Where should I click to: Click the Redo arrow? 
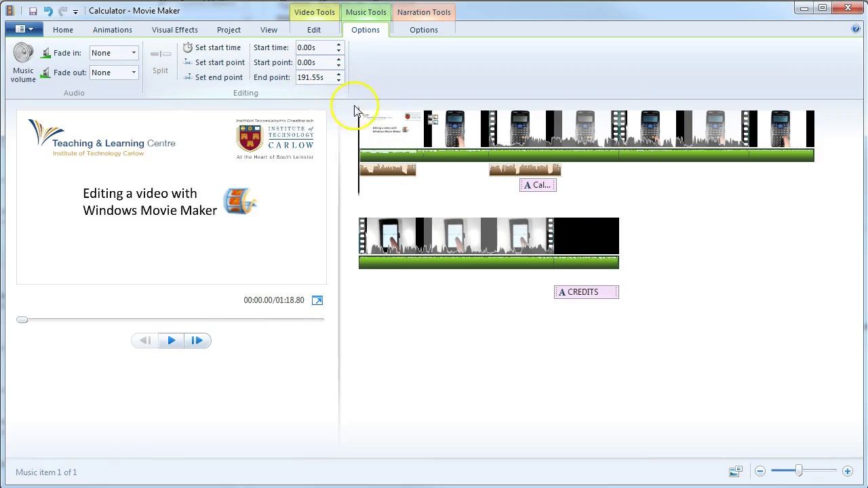62,11
